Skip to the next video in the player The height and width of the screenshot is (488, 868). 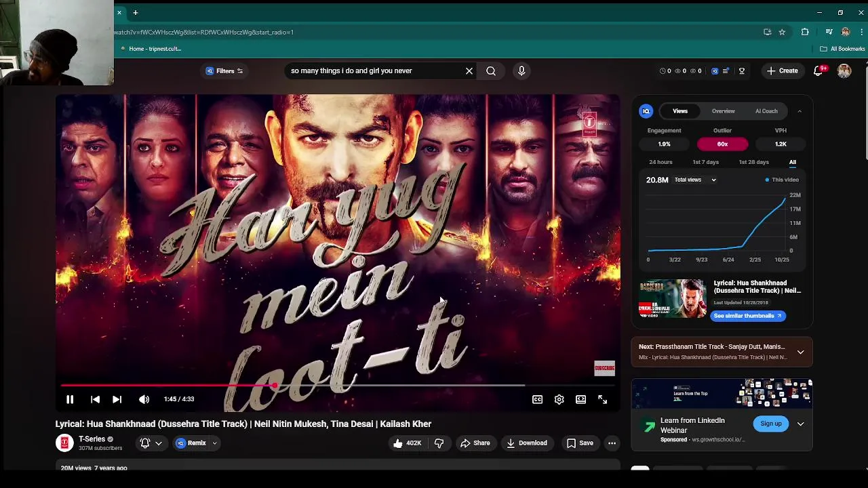pos(117,400)
